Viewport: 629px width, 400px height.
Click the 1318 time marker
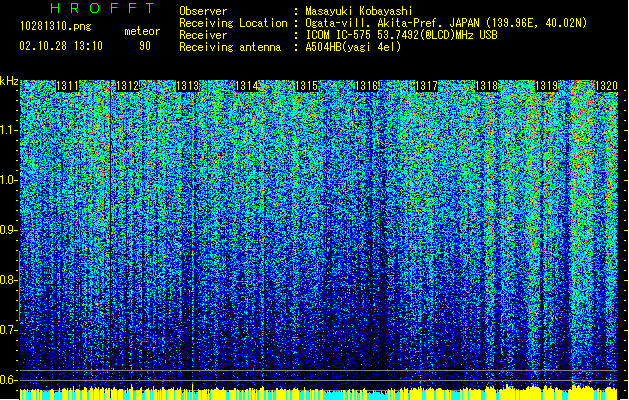[486, 86]
